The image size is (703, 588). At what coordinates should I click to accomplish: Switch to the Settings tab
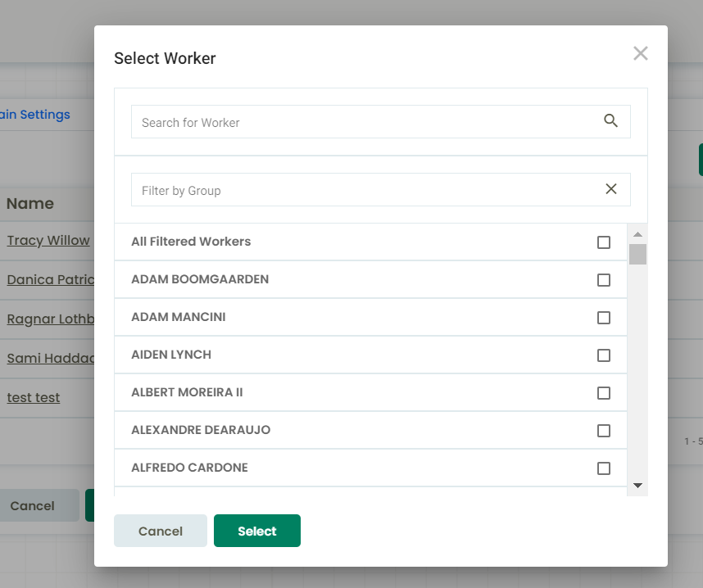(35, 115)
